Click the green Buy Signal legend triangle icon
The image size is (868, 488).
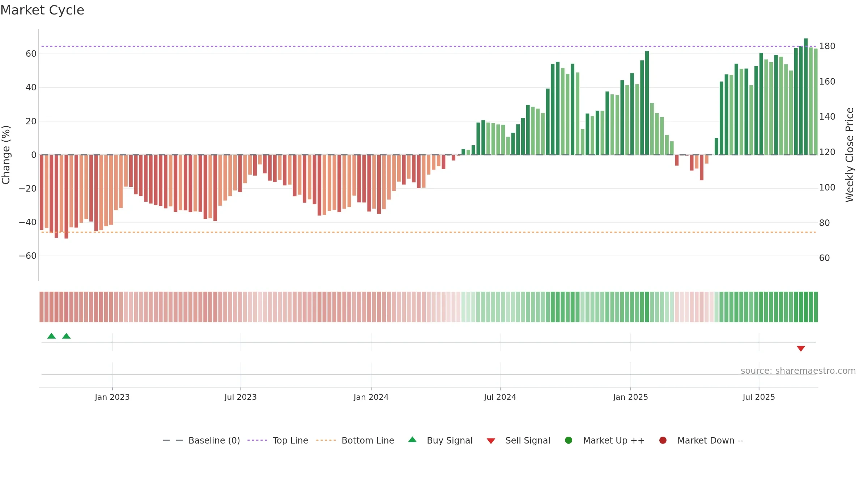coord(412,440)
